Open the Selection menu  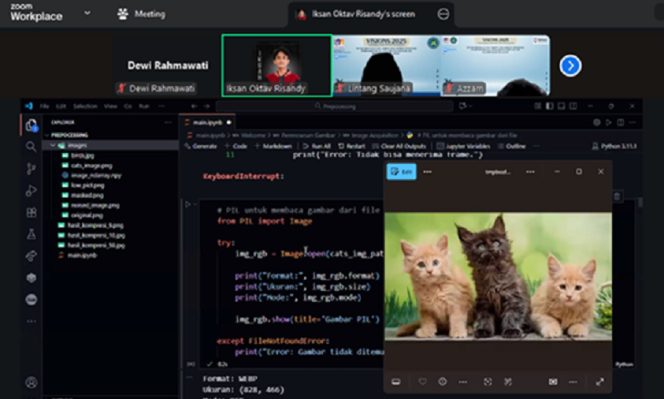tap(85, 106)
